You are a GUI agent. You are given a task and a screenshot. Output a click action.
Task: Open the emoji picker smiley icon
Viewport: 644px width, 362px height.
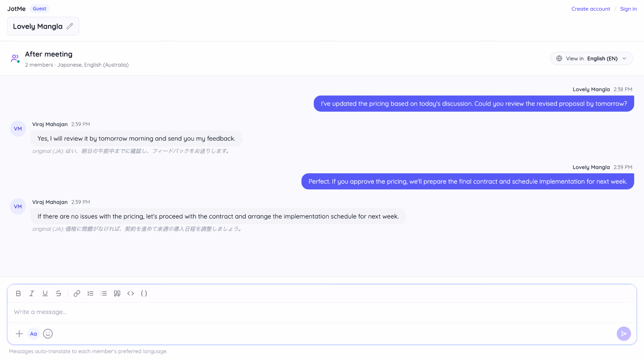(48, 334)
